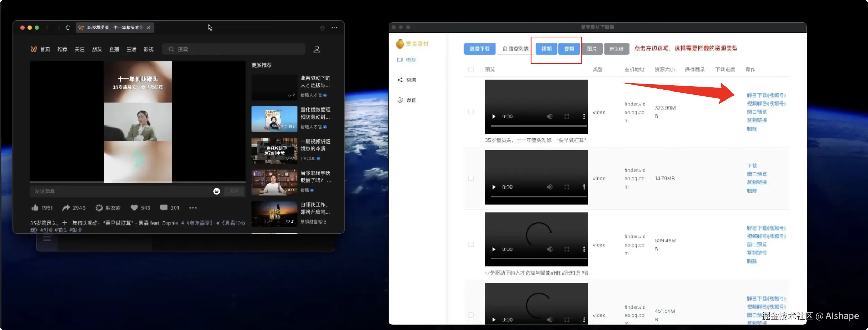
Task: Seek on the 639.49MB video progress bar
Action: tap(539, 259)
